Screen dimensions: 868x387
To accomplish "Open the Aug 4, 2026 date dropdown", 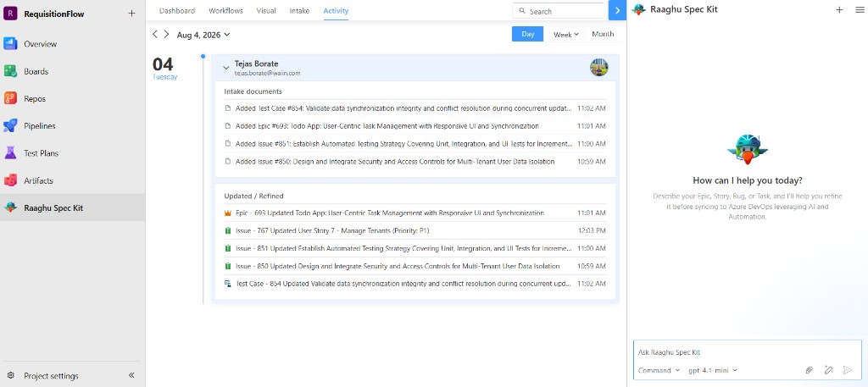I will [203, 35].
